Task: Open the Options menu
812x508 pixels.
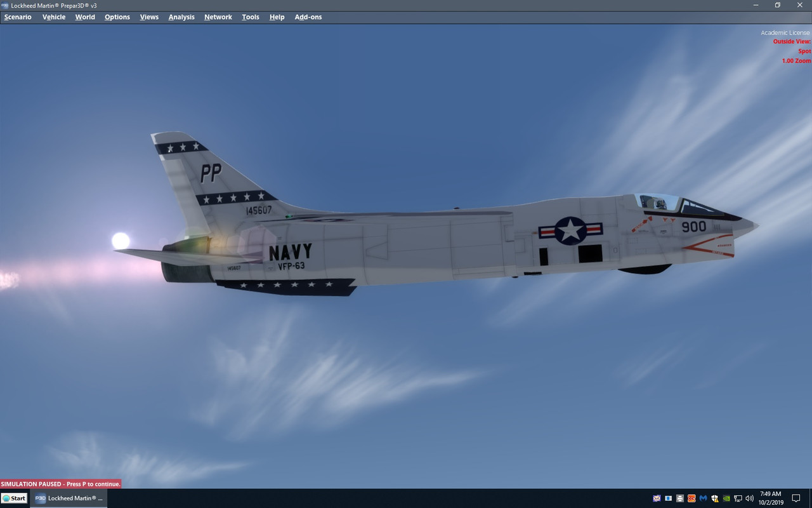Action: pos(117,17)
